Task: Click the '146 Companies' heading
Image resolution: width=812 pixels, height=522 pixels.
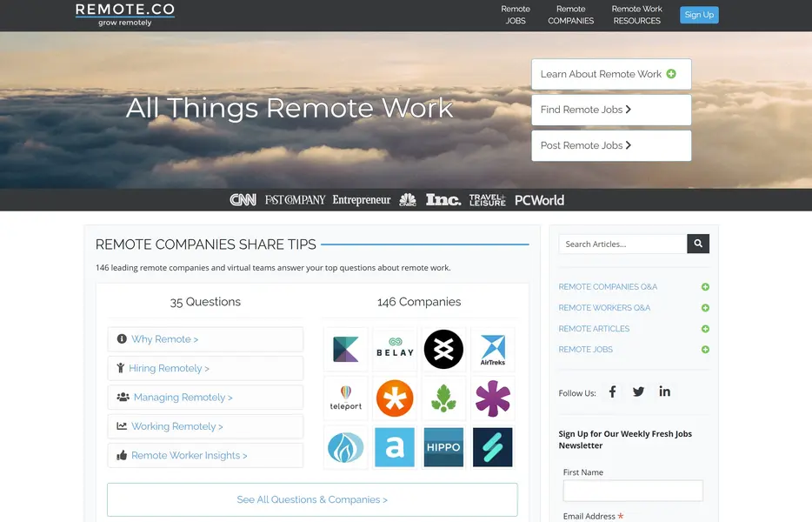Action: tap(419, 302)
